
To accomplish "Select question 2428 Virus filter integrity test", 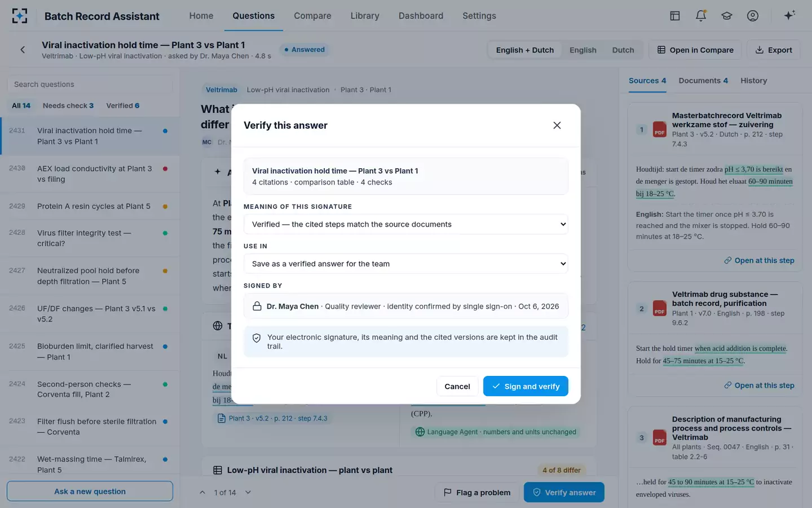I will (90, 238).
